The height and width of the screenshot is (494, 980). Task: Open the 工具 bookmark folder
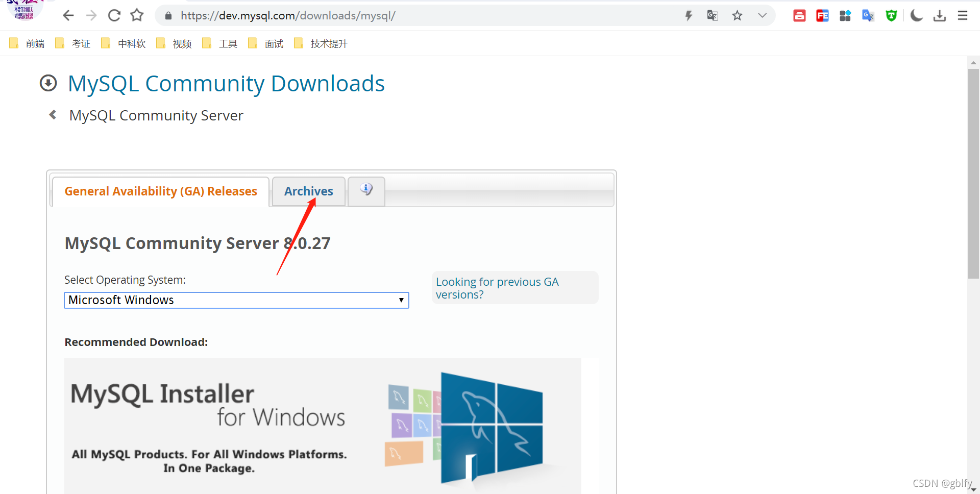point(220,43)
